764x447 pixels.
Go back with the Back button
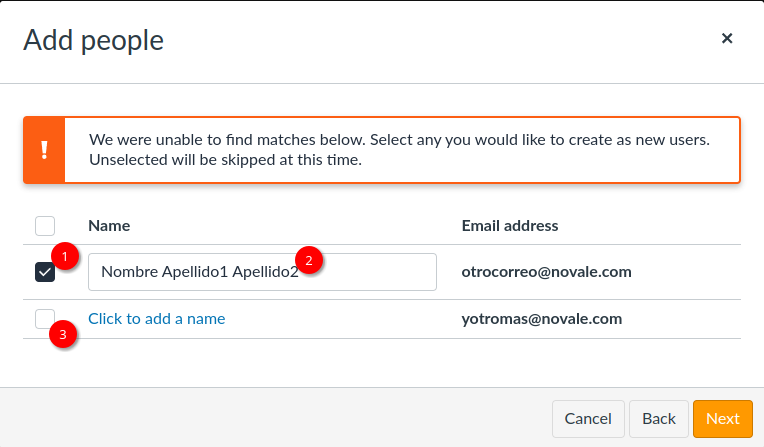[659, 419]
